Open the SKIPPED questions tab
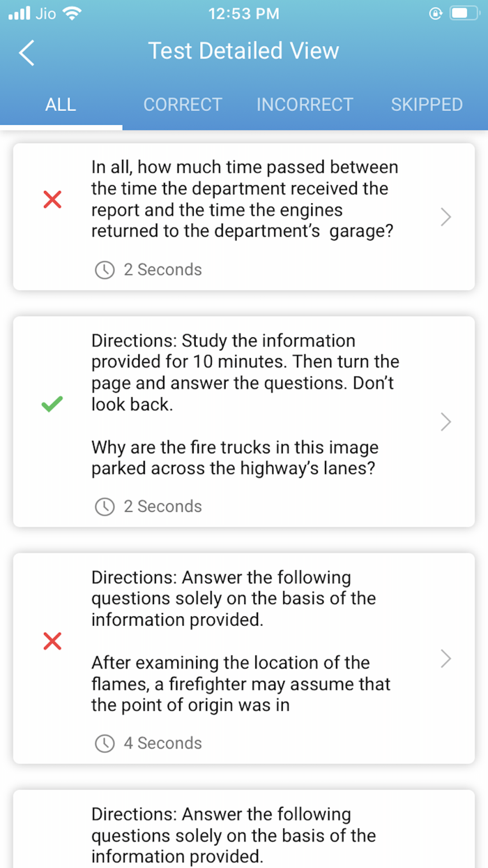 pyautogui.click(x=427, y=105)
